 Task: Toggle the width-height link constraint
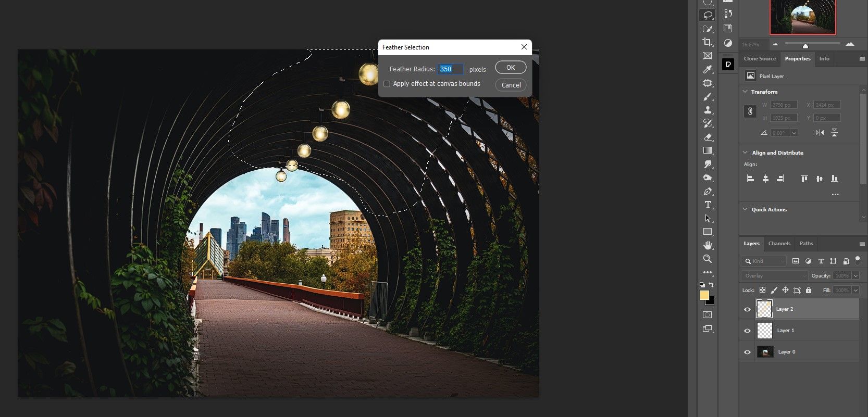750,111
